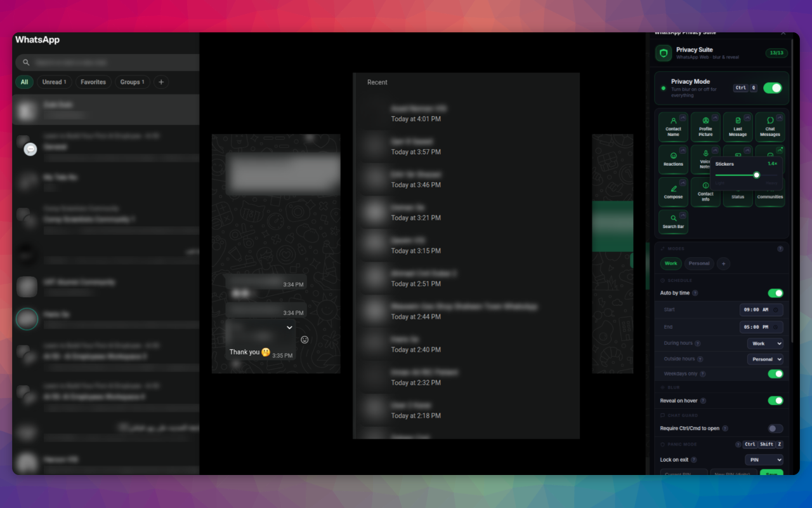Open the recent entry 'Today at 3:46 PM'
Image resolution: width=812 pixels, height=508 pixels.
click(x=466, y=180)
